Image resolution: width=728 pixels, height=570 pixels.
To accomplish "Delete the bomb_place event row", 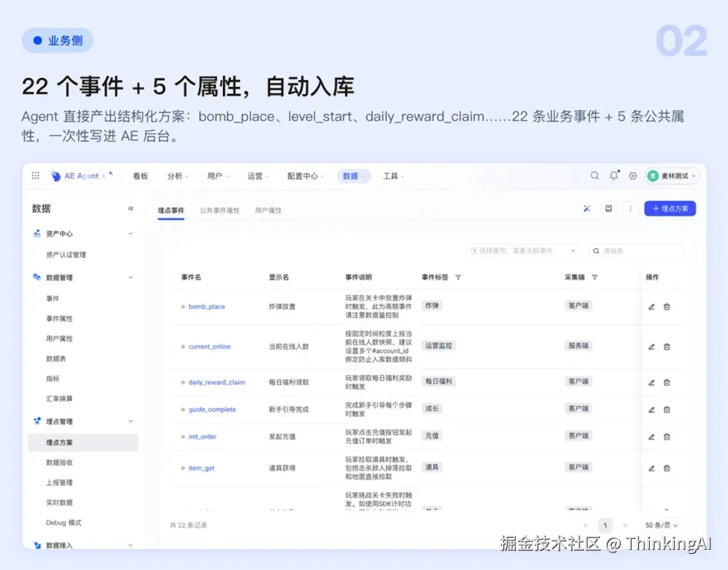I will (667, 307).
